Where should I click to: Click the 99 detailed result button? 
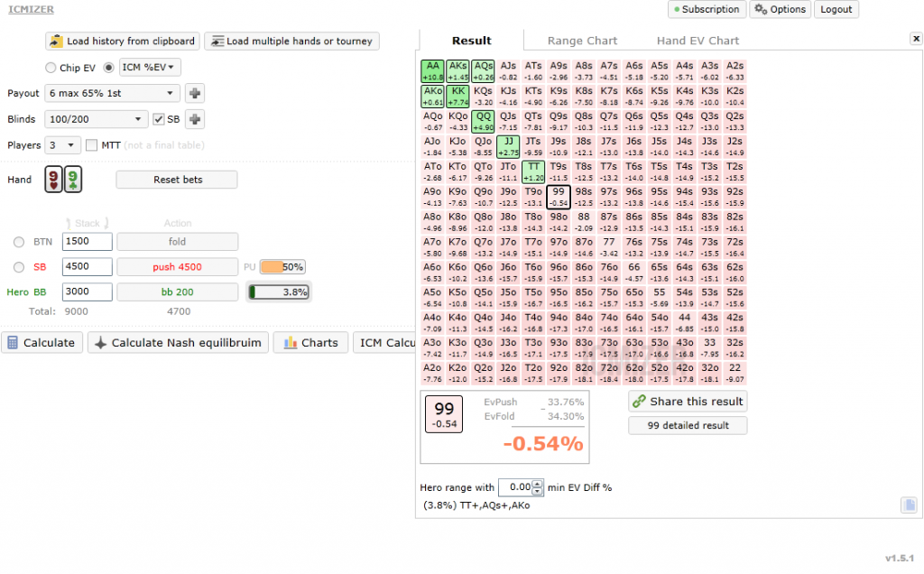pos(688,425)
